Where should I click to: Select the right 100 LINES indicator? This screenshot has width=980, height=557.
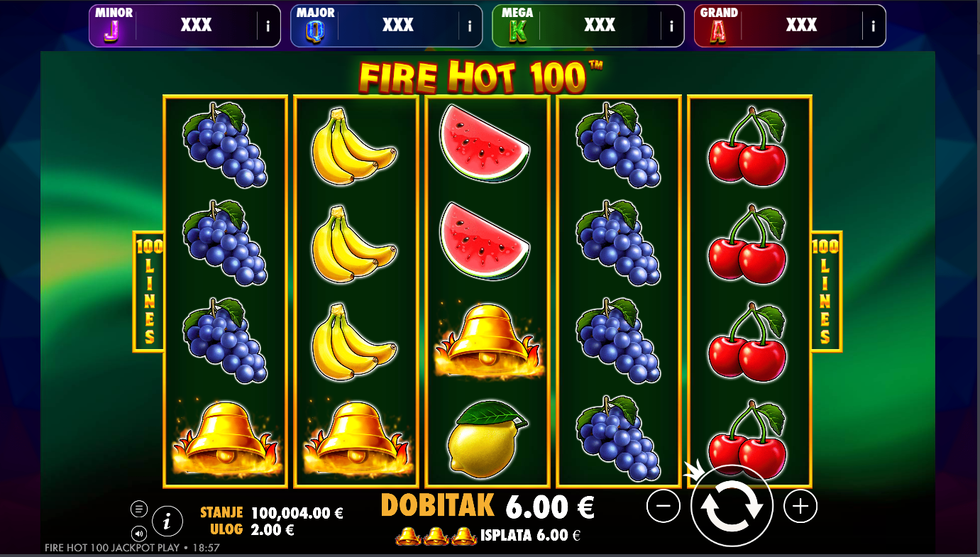tap(826, 292)
